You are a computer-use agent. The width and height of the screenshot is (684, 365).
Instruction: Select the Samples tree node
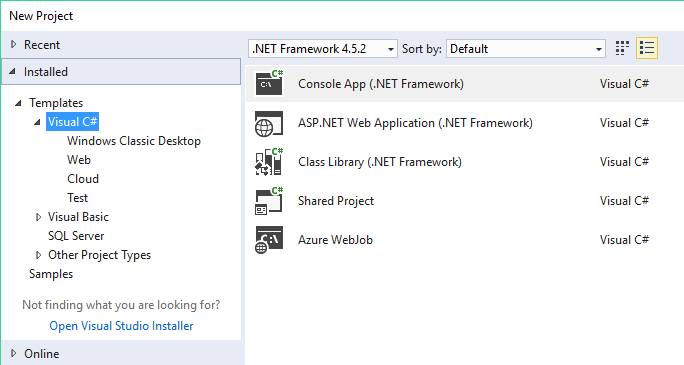pos(51,274)
